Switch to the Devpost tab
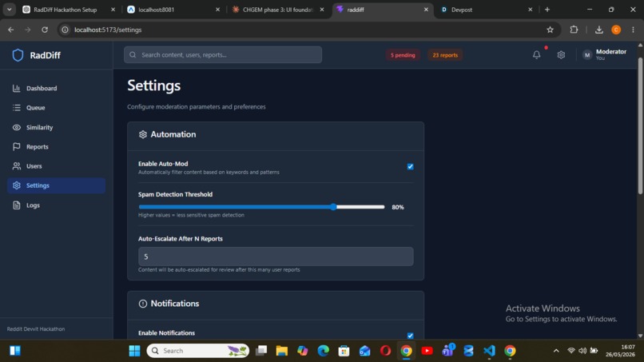This screenshot has width=644, height=362. [487, 10]
